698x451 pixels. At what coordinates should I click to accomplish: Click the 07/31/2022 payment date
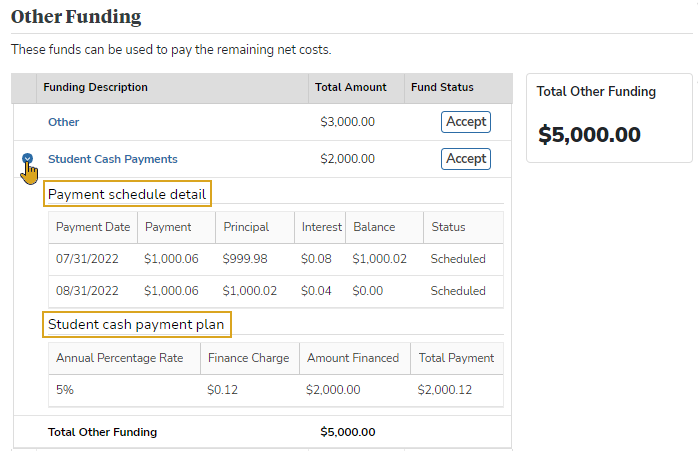[x=87, y=259]
